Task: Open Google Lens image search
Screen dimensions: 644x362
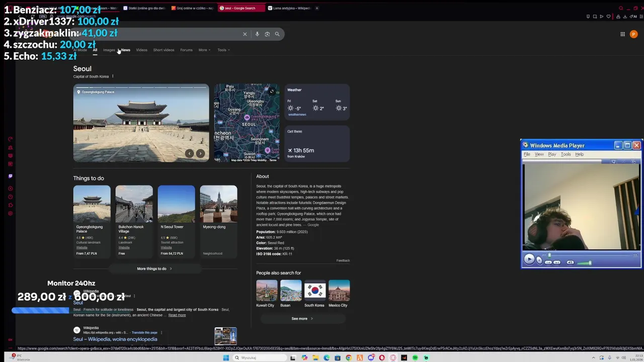Action: click(x=267, y=34)
